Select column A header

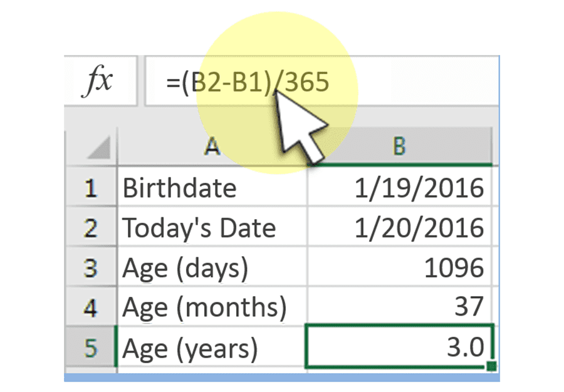pyautogui.click(x=212, y=147)
